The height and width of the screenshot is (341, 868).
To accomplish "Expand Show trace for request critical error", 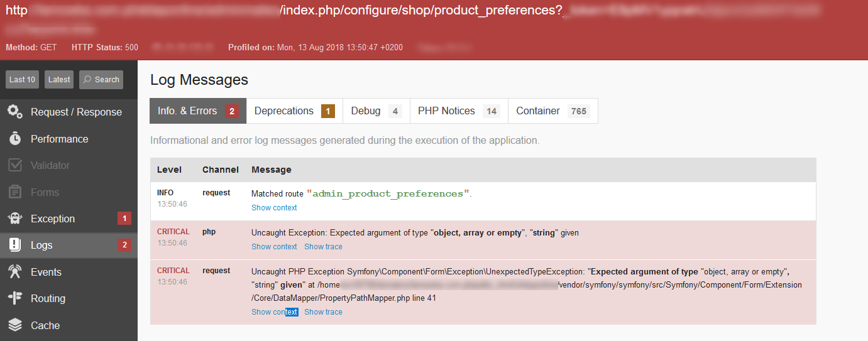I will [x=323, y=312].
